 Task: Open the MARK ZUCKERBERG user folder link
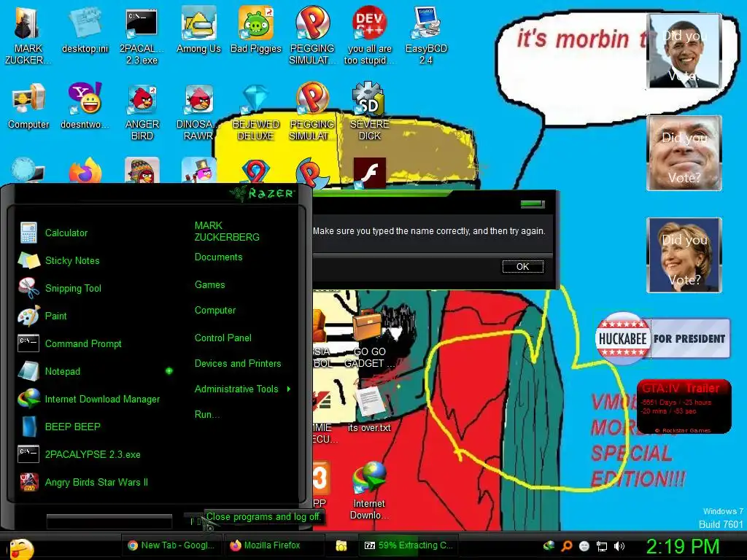pos(227,231)
